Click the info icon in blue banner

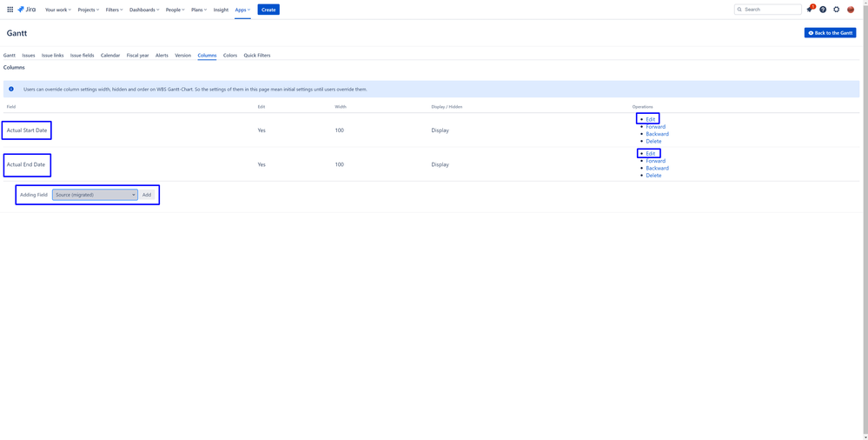point(11,89)
